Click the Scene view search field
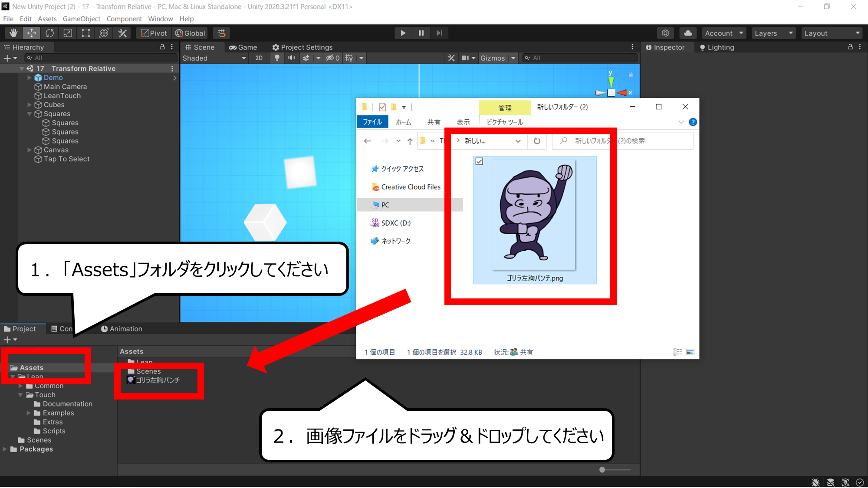The image size is (868, 488). point(580,58)
